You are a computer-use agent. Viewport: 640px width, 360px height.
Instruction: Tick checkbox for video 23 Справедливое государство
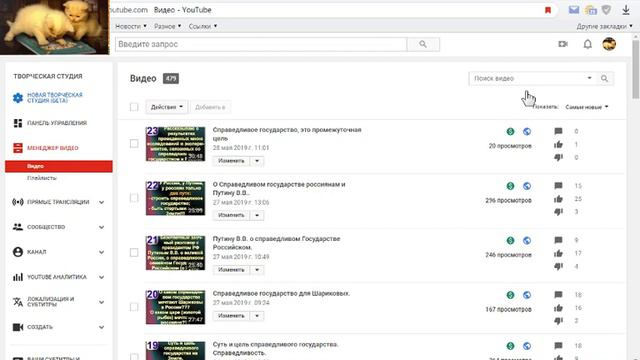[x=134, y=143]
